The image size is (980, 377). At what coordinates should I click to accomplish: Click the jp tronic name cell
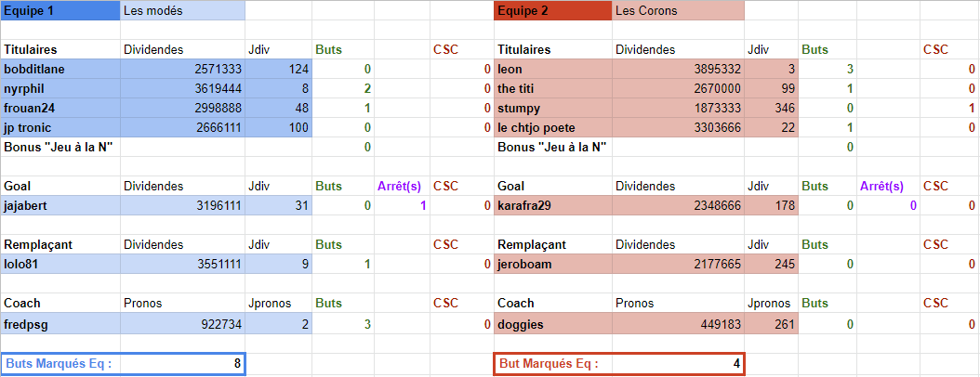[x=60, y=127]
